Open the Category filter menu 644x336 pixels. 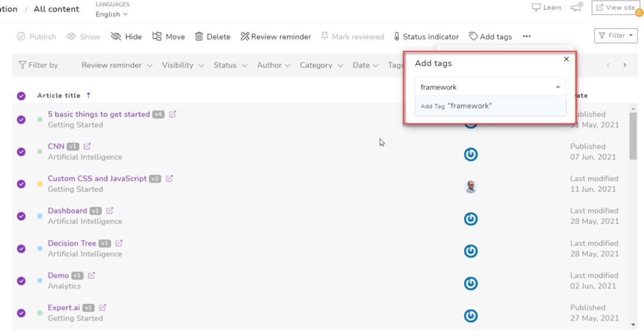320,65
